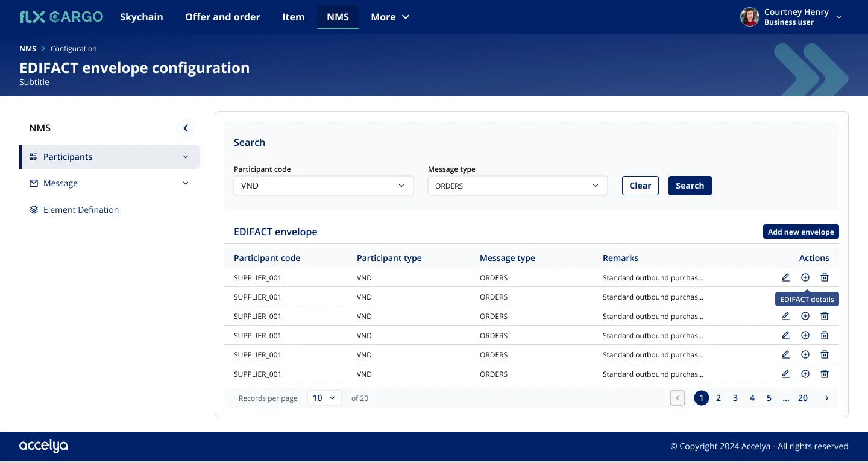The image size is (868, 463).
Task: Edit the fourth envelope row
Action: coord(785,335)
